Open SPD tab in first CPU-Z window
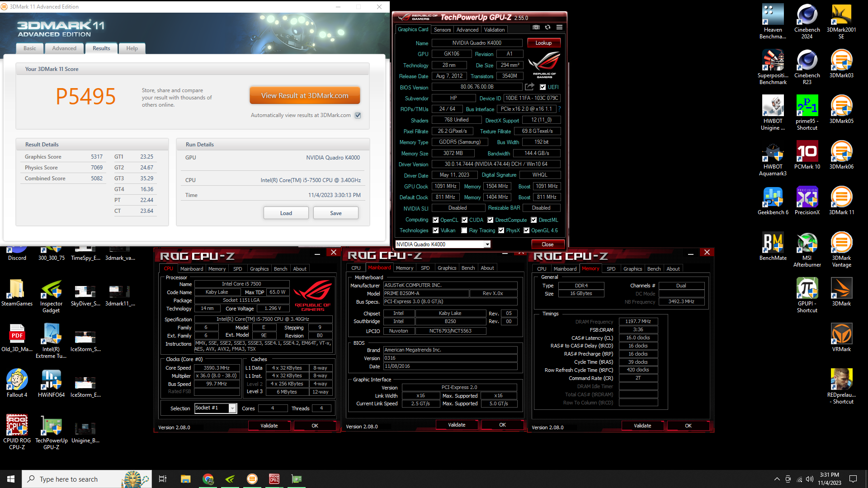 [x=237, y=269]
